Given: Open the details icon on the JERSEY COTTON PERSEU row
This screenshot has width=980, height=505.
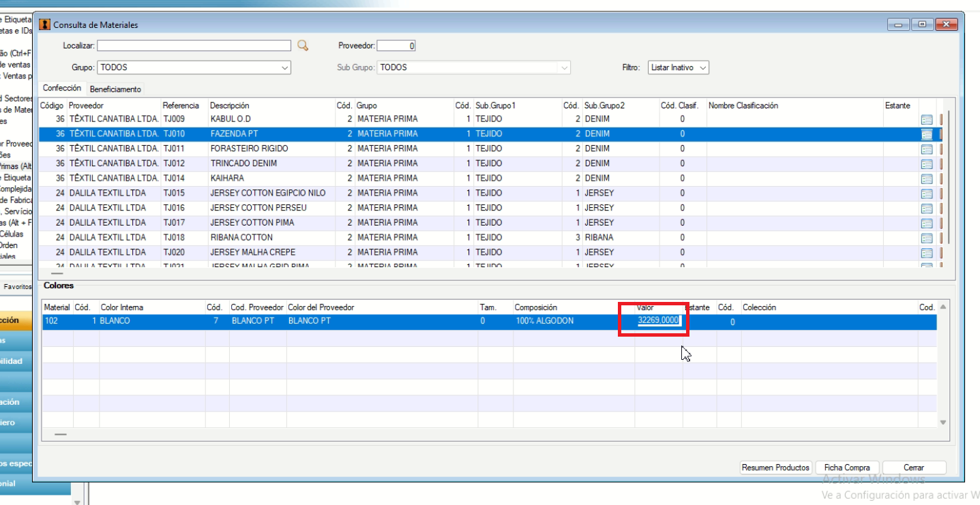Looking at the screenshot, I should pos(927,209).
